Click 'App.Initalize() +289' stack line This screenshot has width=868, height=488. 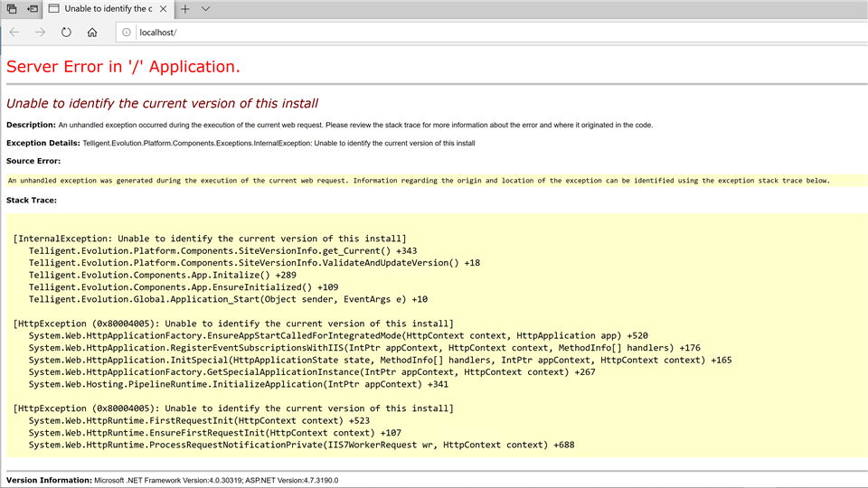point(162,275)
